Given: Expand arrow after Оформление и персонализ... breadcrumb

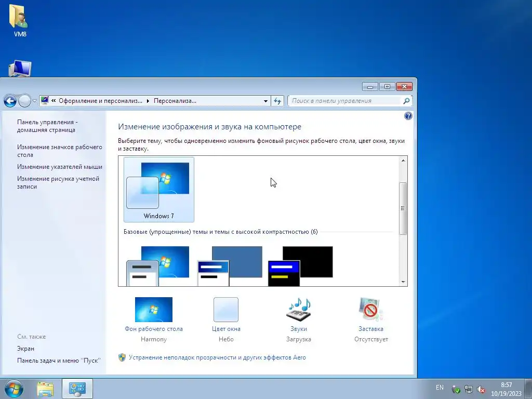Looking at the screenshot, I should point(148,101).
